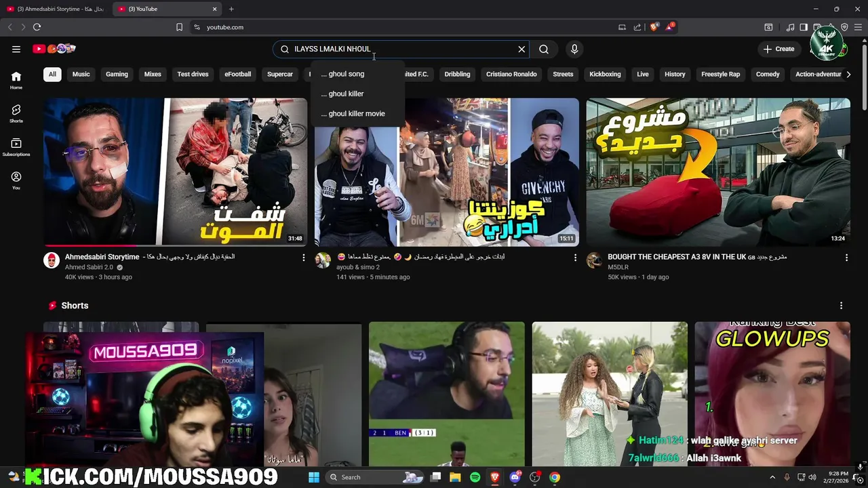Image resolution: width=868 pixels, height=488 pixels.
Task: Click the search magnifier button
Action: tap(544, 49)
